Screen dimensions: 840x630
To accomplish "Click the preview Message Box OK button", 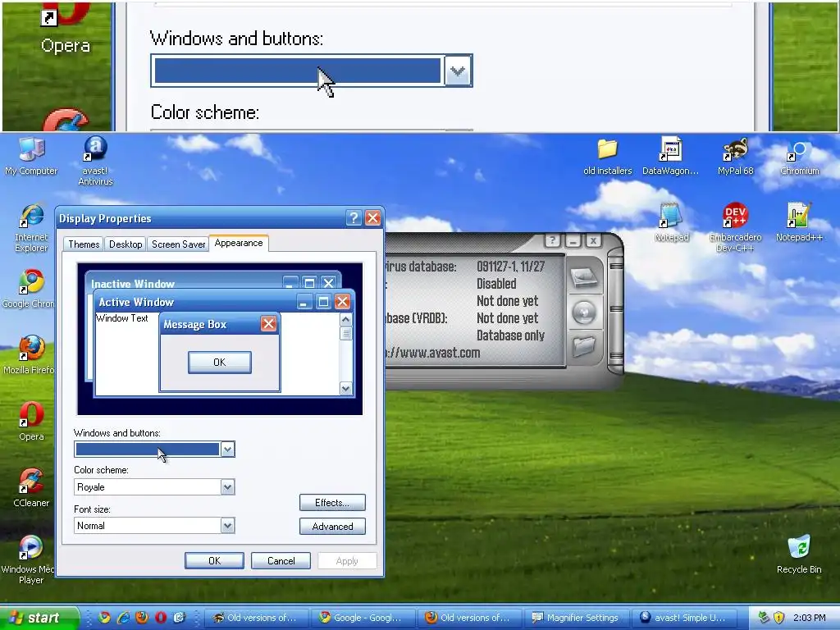I will tap(220, 362).
